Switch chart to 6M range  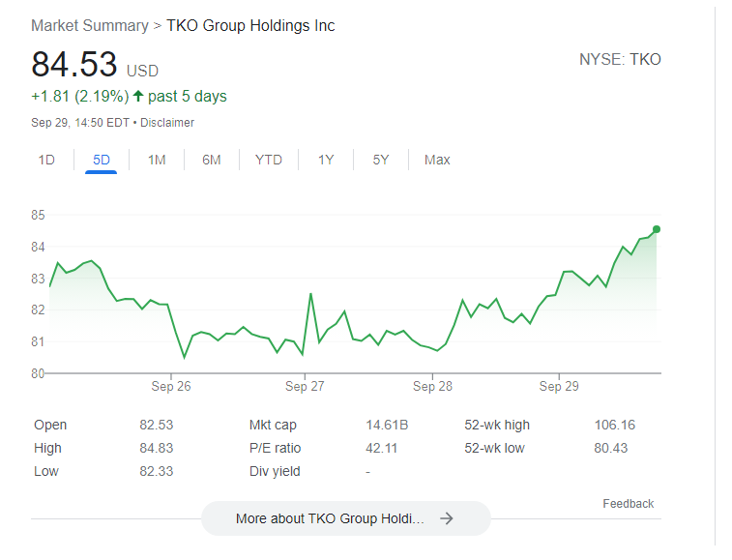point(212,160)
